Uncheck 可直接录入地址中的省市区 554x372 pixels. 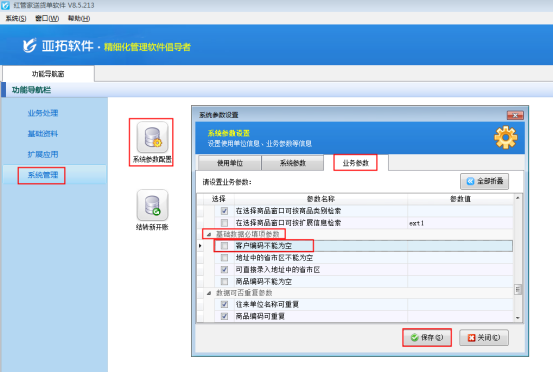click(x=224, y=270)
